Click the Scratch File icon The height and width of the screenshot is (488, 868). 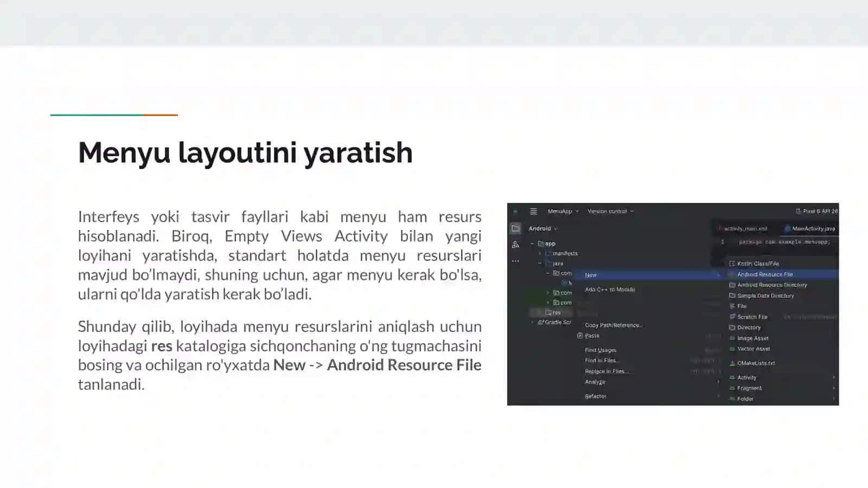pyautogui.click(x=732, y=317)
